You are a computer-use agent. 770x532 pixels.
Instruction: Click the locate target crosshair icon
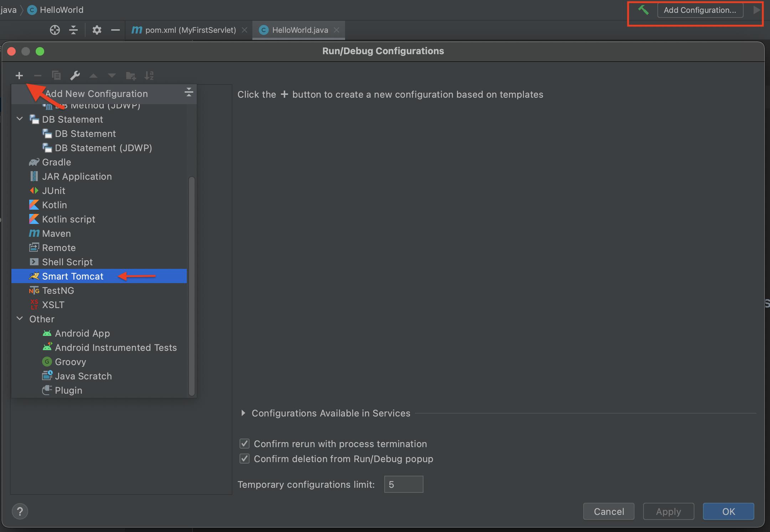click(55, 30)
